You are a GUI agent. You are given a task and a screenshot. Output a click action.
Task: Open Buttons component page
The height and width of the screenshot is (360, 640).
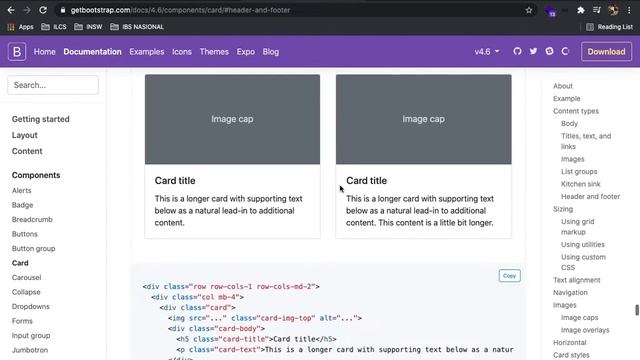coord(24,234)
